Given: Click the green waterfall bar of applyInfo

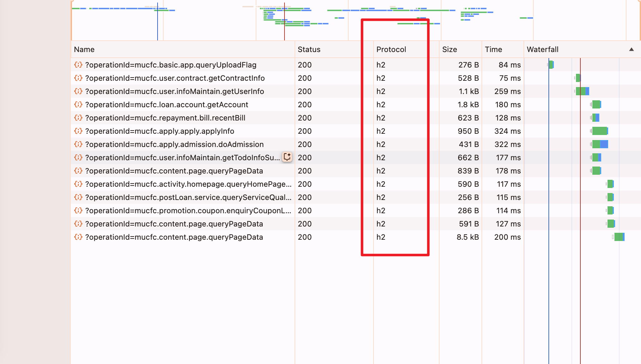Looking at the screenshot, I should click(599, 131).
